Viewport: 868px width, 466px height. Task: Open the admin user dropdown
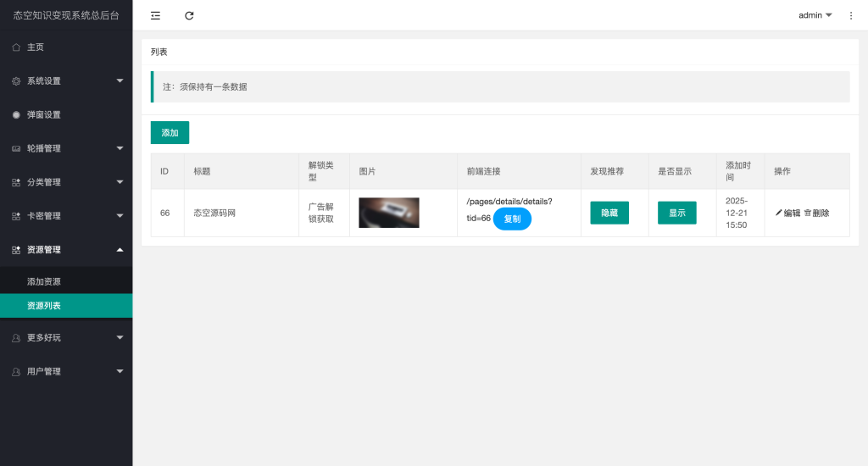pyautogui.click(x=815, y=15)
